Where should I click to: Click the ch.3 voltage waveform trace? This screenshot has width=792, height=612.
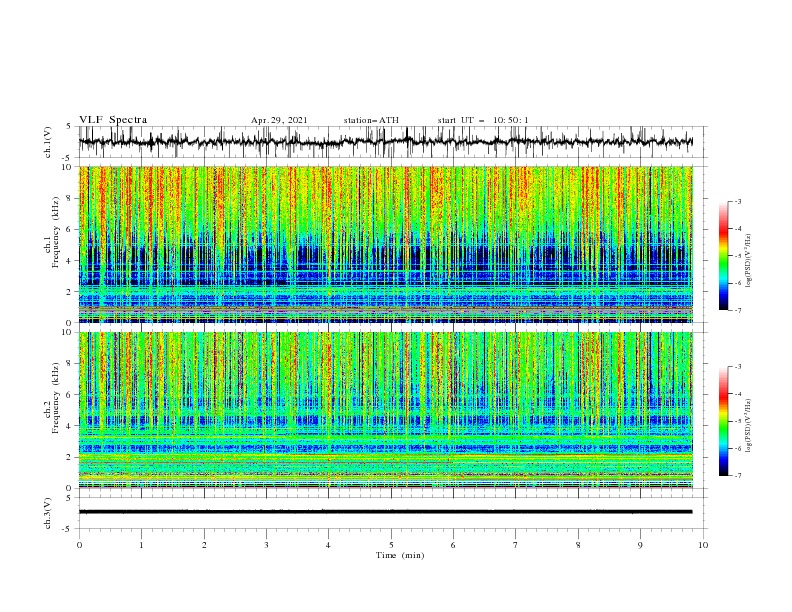[386, 512]
